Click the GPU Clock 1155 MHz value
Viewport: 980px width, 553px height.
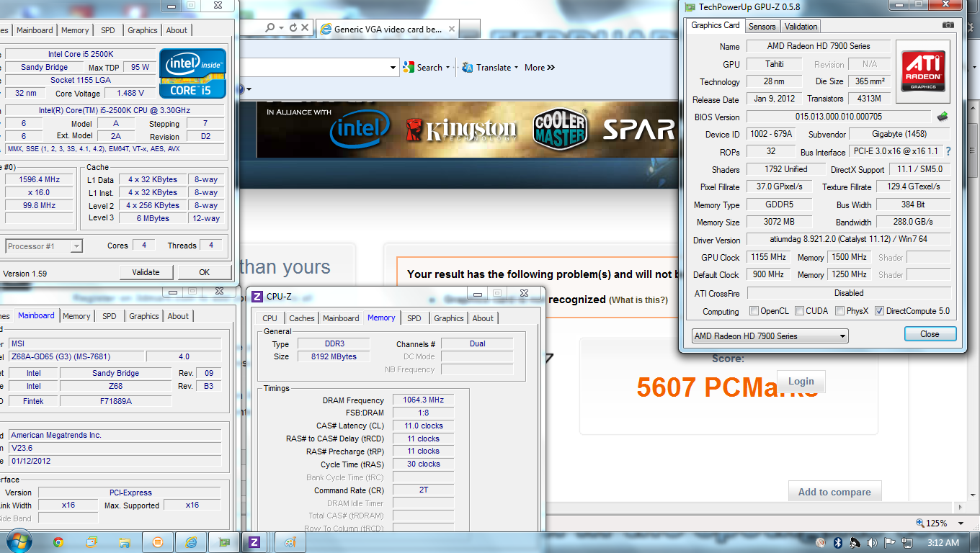768,257
